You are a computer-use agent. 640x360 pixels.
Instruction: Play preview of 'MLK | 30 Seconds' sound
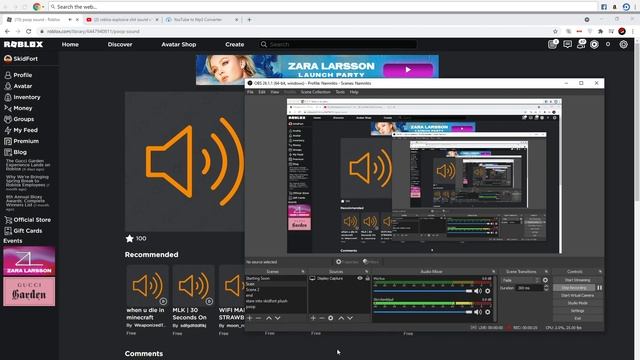pos(209,301)
